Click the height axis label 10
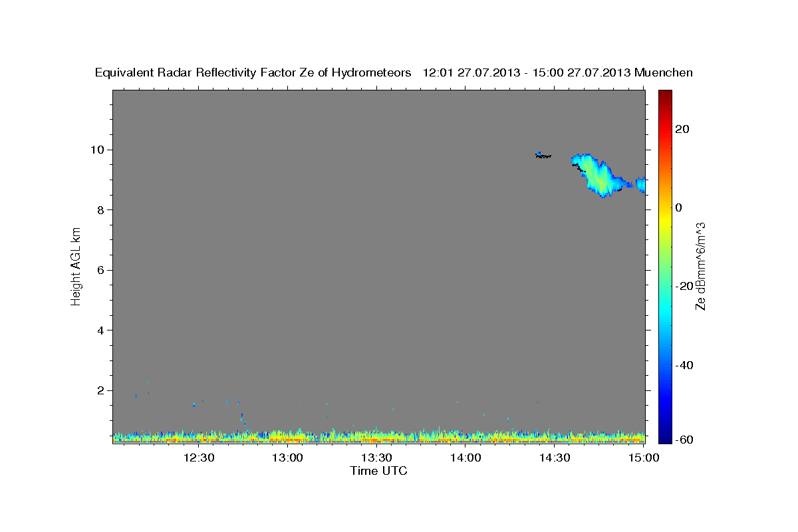 [x=97, y=150]
